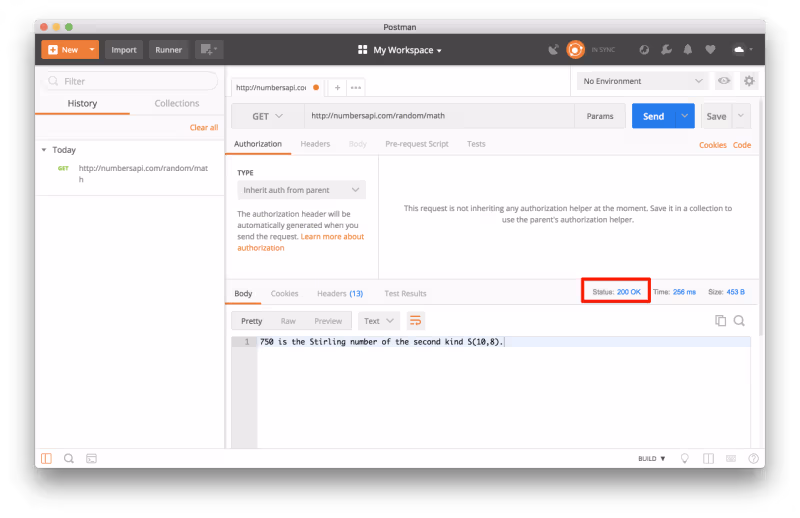Viewport: 800px width, 518px height.
Task: Open the Pre-request Script tab
Action: click(x=417, y=144)
